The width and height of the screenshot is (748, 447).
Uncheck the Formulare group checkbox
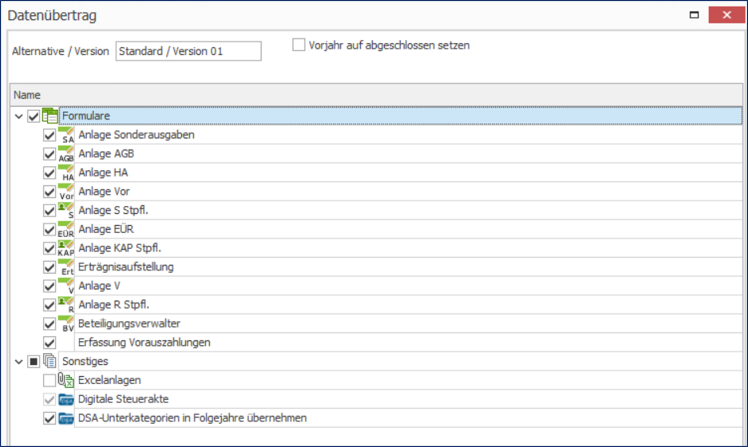click(33, 116)
